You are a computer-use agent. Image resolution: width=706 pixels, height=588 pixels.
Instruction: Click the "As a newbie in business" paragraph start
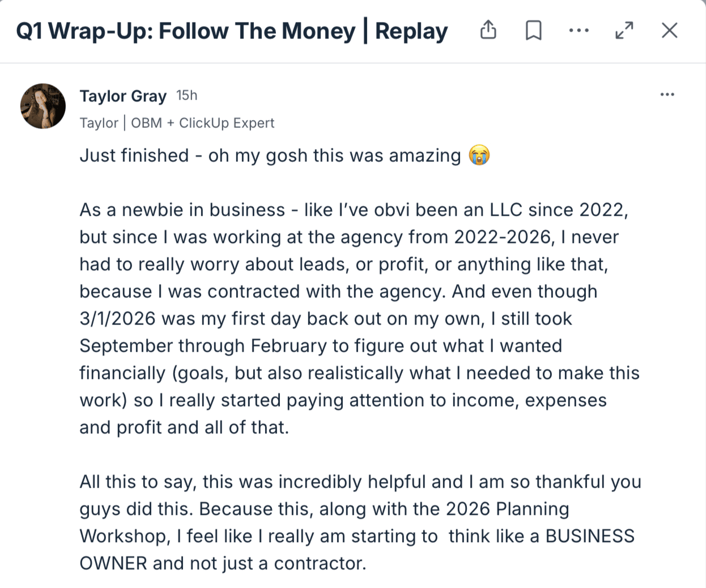pyautogui.click(x=182, y=210)
